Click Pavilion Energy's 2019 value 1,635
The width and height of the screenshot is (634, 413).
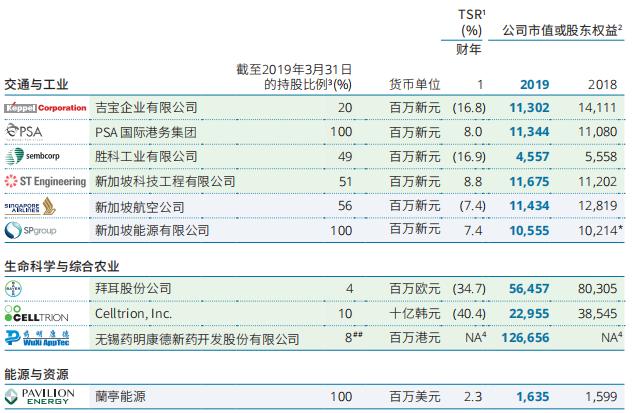[x=533, y=396]
